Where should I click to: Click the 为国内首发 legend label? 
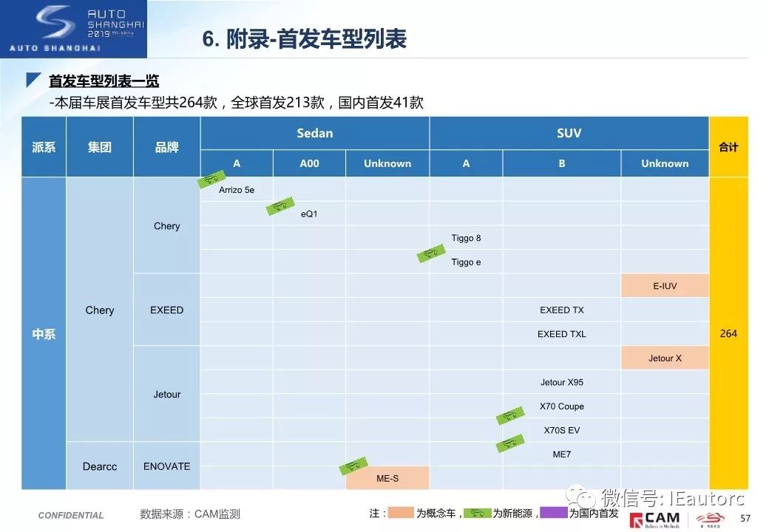[x=594, y=513]
